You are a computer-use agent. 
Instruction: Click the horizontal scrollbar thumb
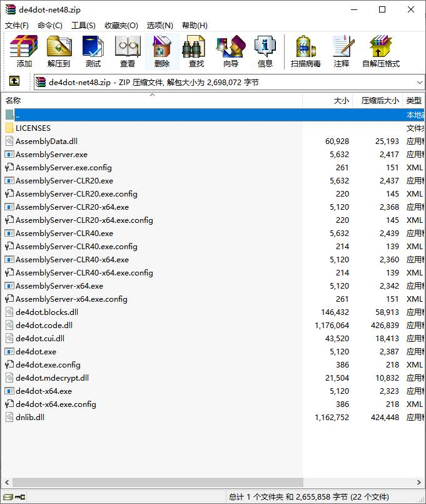pyautogui.click(x=158, y=482)
